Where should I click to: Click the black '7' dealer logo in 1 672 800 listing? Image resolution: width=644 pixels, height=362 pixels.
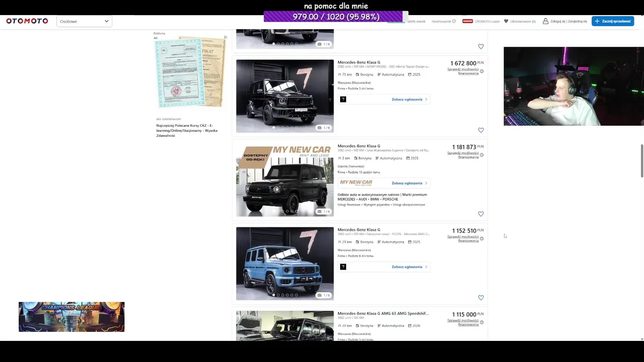click(x=343, y=100)
